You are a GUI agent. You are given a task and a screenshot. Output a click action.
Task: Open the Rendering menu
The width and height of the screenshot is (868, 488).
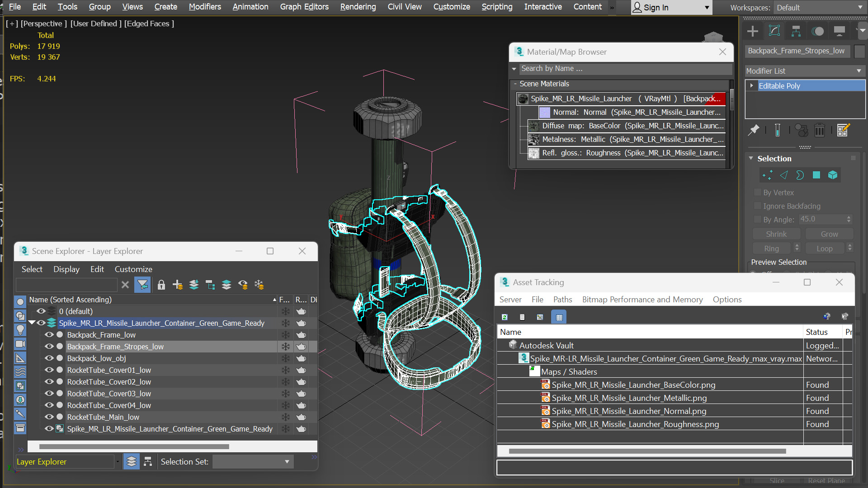358,7
